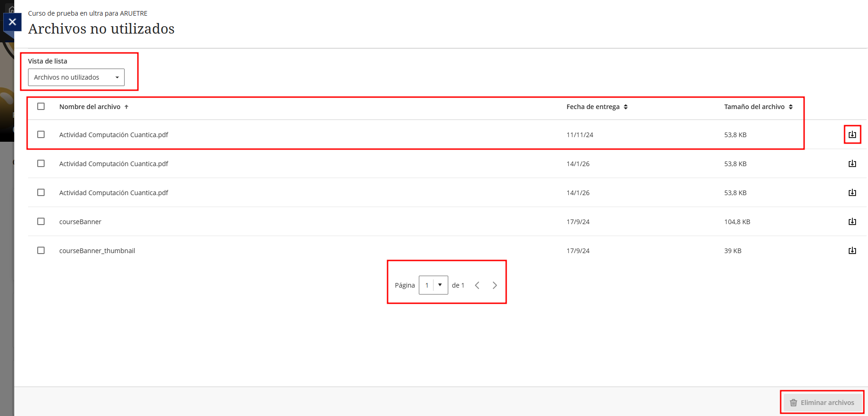Download the Actividad Computación Cuantica.pdf dated 11/11/24
The height and width of the screenshot is (416, 868).
852,135
